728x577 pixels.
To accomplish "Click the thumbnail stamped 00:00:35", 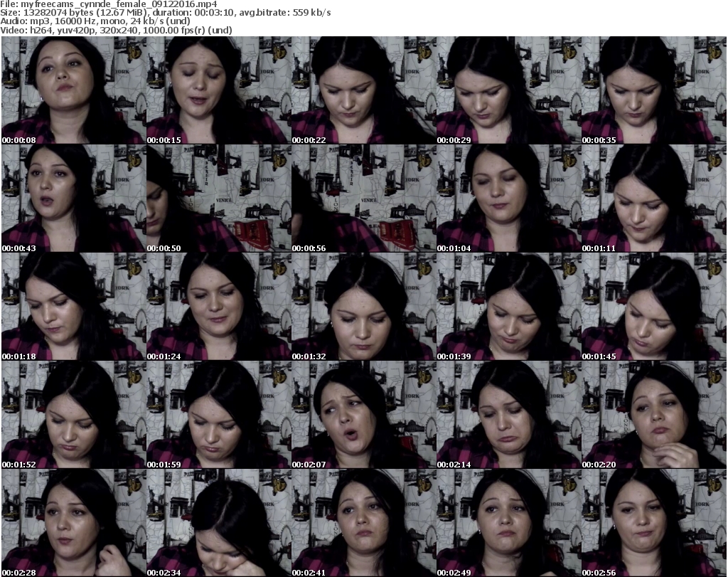I will [x=653, y=90].
